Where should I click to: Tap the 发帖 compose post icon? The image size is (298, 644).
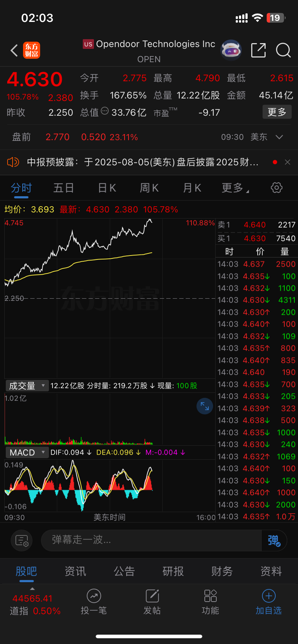tap(152, 596)
